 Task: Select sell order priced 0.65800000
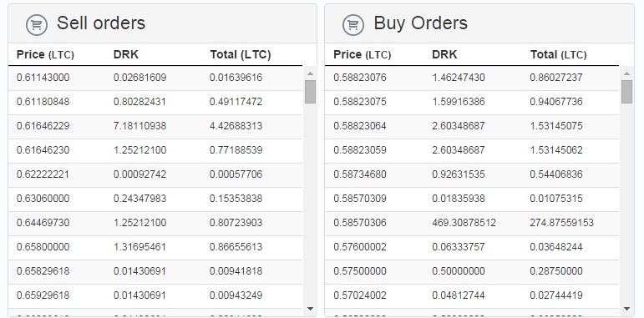[x=155, y=247]
